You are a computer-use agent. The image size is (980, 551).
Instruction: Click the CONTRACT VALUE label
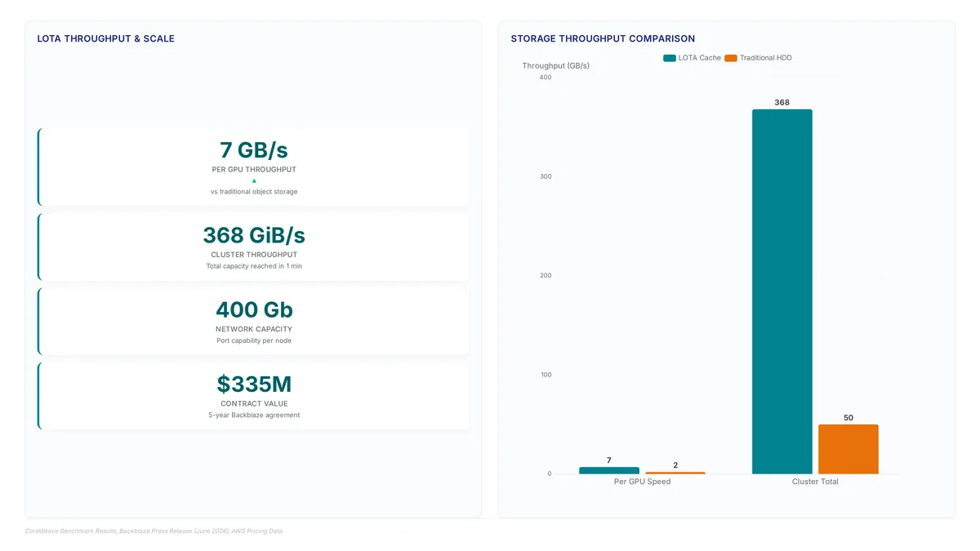254,403
